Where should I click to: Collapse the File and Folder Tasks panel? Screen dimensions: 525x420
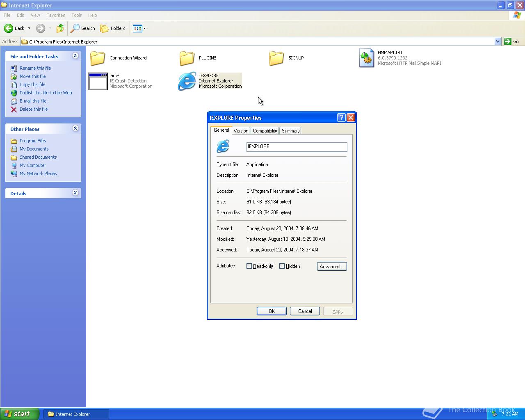[x=75, y=56]
